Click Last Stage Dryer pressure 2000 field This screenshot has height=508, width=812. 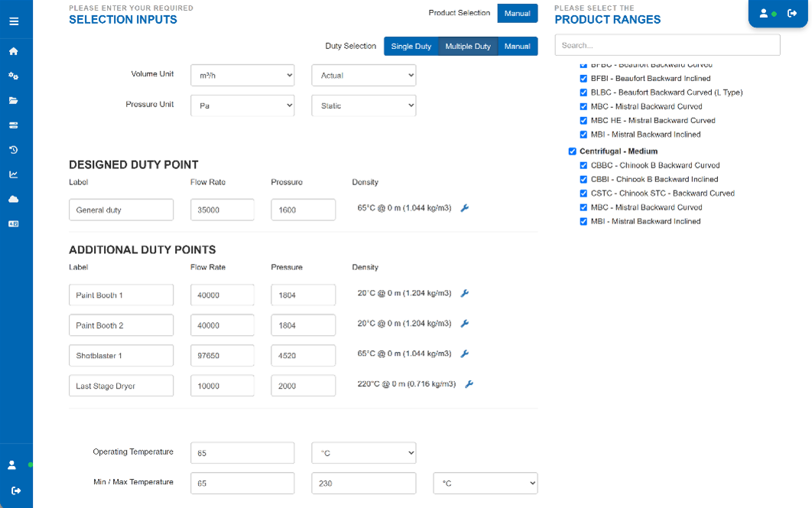[x=303, y=386]
